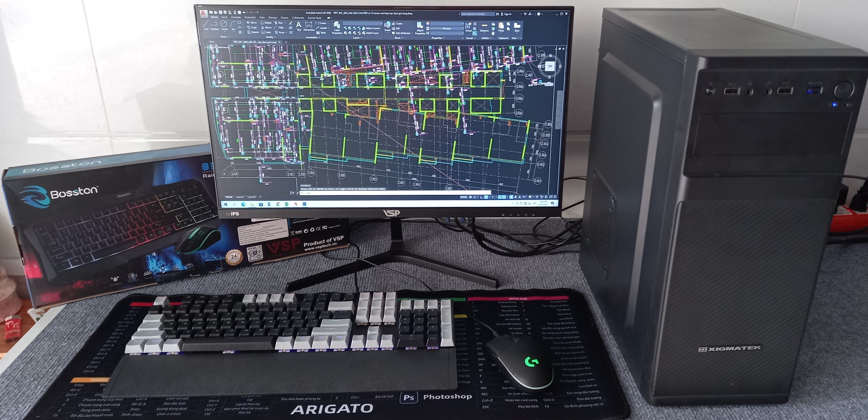Image resolution: width=868 pixels, height=420 pixels.
Task: Expand the Block panel
Action: (x=399, y=38)
